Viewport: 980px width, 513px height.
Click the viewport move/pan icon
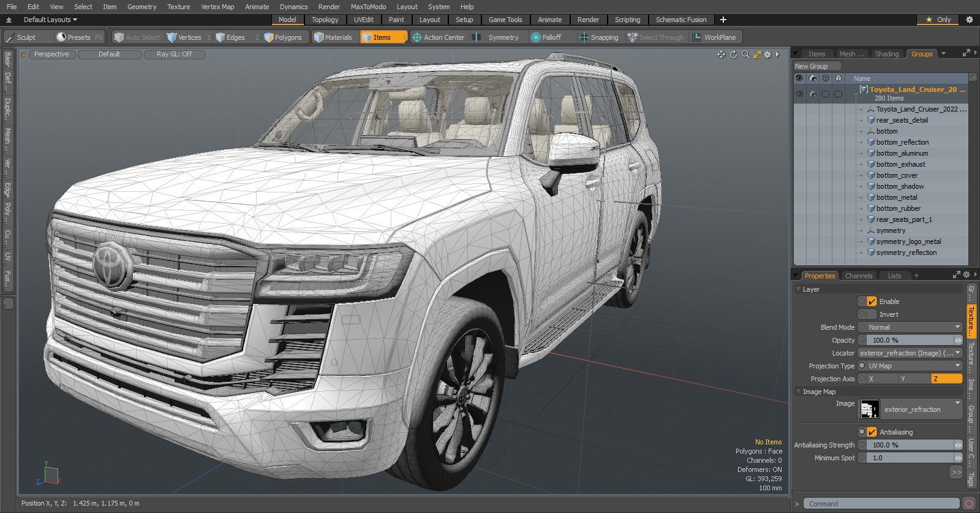[722, 55]
